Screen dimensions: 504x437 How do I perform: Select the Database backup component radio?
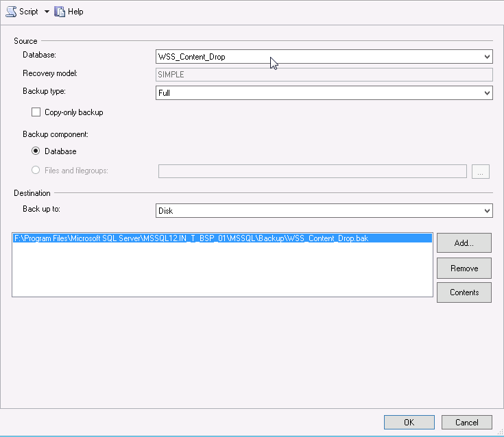pos(36,151)
